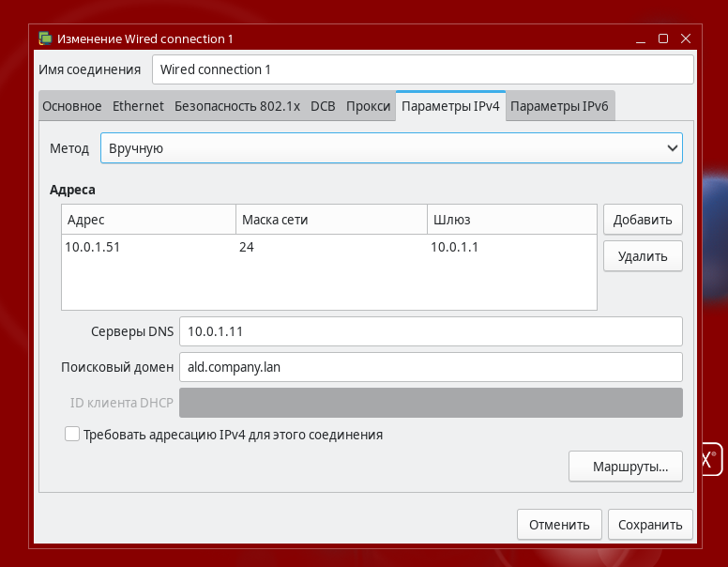Maximize the connection editor window
The width and height of the screenshot is (728, 567).
click(x=663, y=38)
